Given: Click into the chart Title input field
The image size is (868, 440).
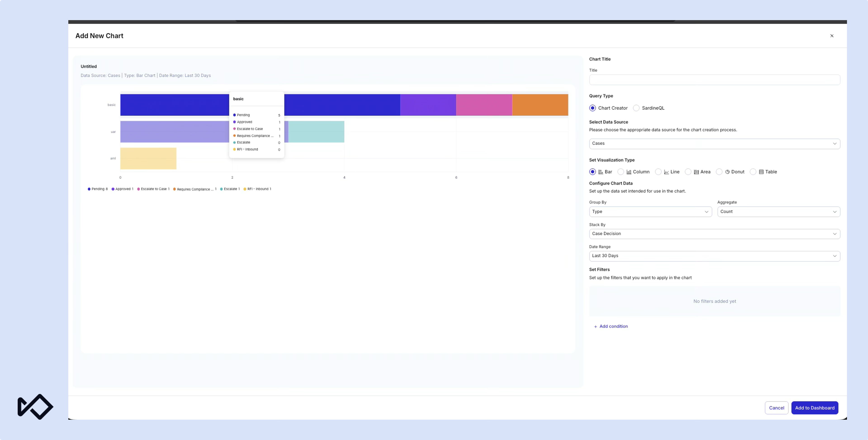Looking at the screenshot, I should (x=714, y=80).
